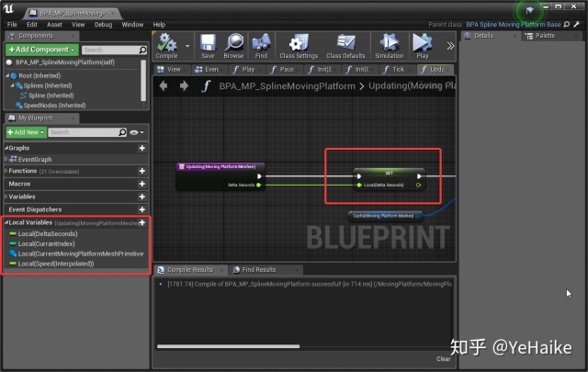588x372 pixels.
Task: Click the My Blueprint search field
Action: 87,132
